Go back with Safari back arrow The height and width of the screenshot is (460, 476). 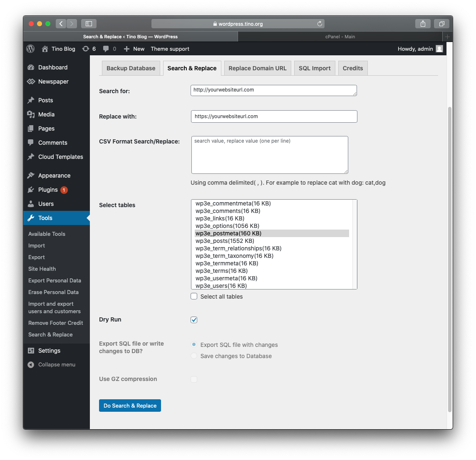pos(61,24)
